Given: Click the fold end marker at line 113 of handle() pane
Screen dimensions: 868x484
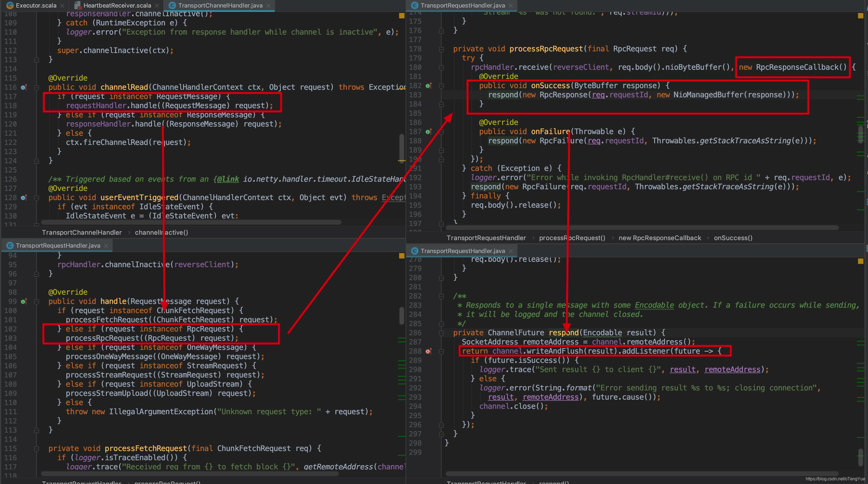Looking at the screenshot, I should click(x=37, y=430).
